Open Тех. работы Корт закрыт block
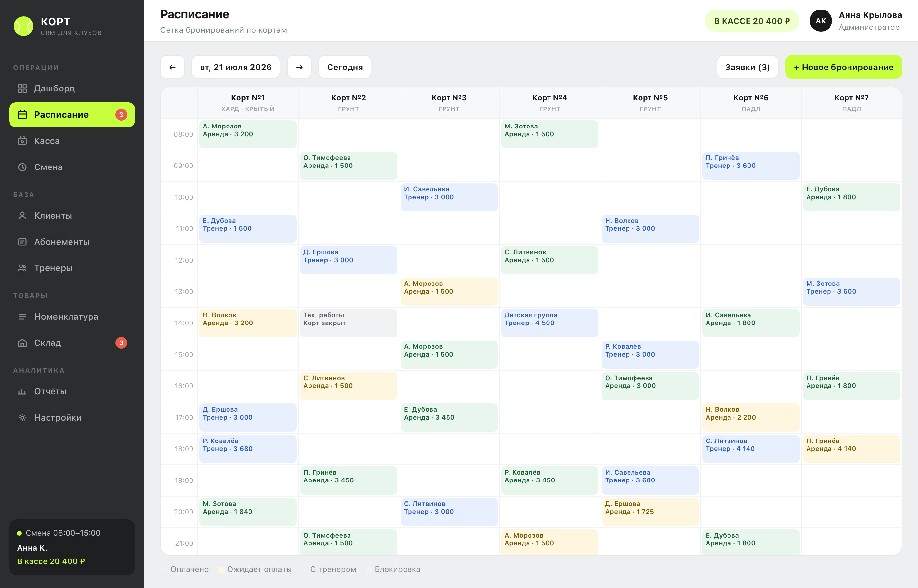The width and height of the screenshot is (918, 588). 348,323
